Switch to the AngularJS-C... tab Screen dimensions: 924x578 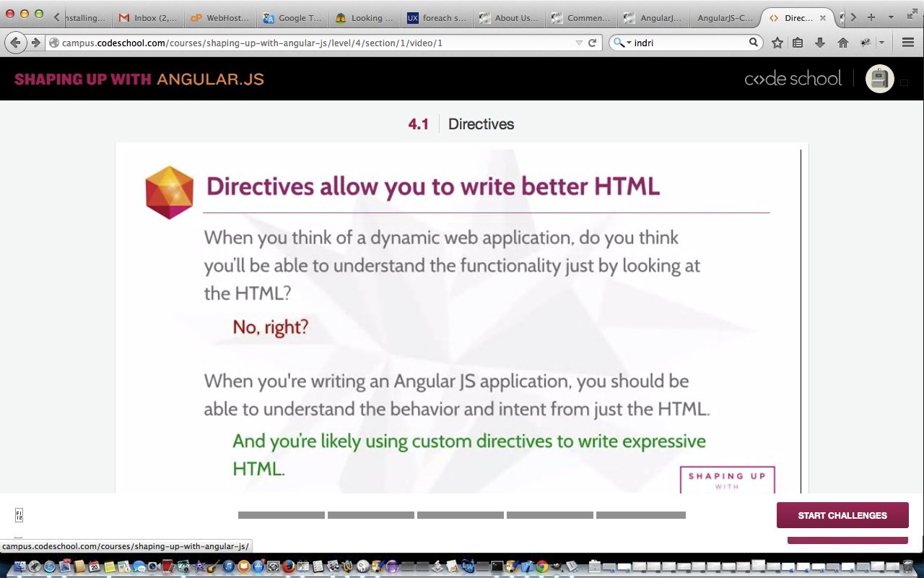point(725,18)
